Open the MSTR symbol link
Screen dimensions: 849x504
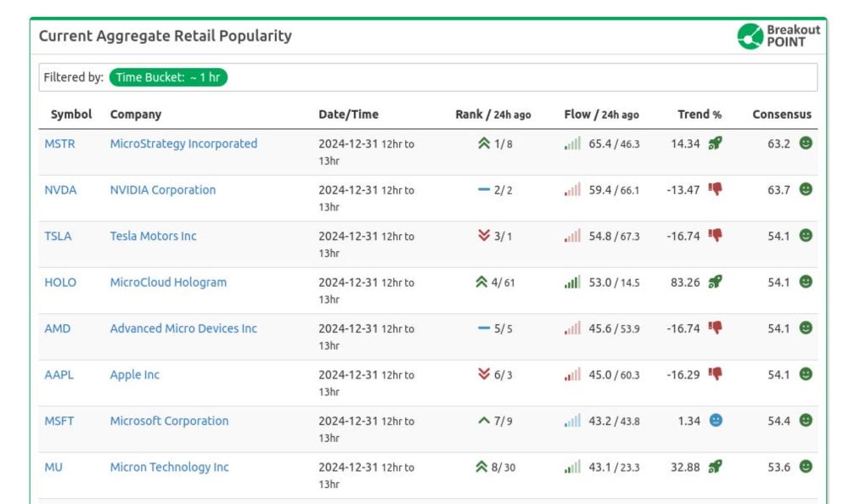(59, 143)
